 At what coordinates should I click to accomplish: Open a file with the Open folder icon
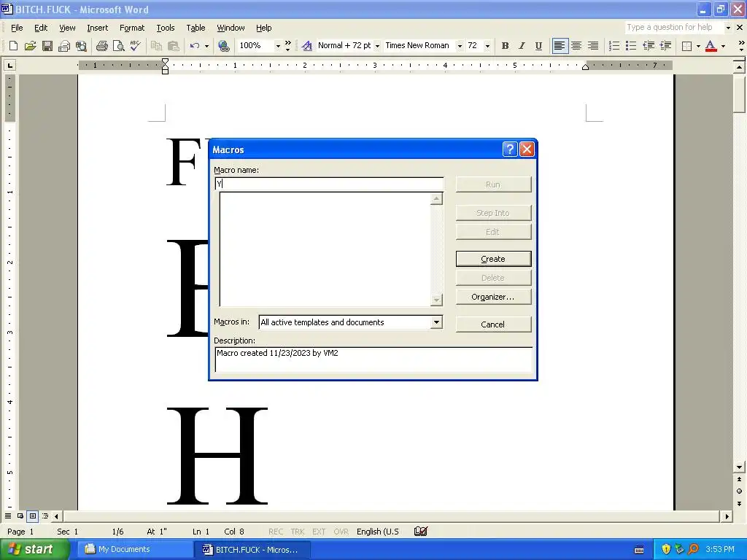coord(30,46)
